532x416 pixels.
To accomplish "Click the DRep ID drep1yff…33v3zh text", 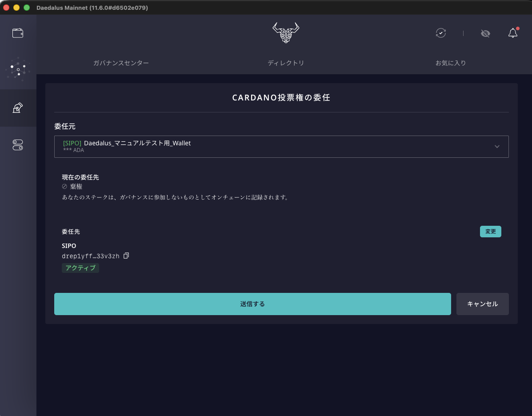I will pos(91,256).
